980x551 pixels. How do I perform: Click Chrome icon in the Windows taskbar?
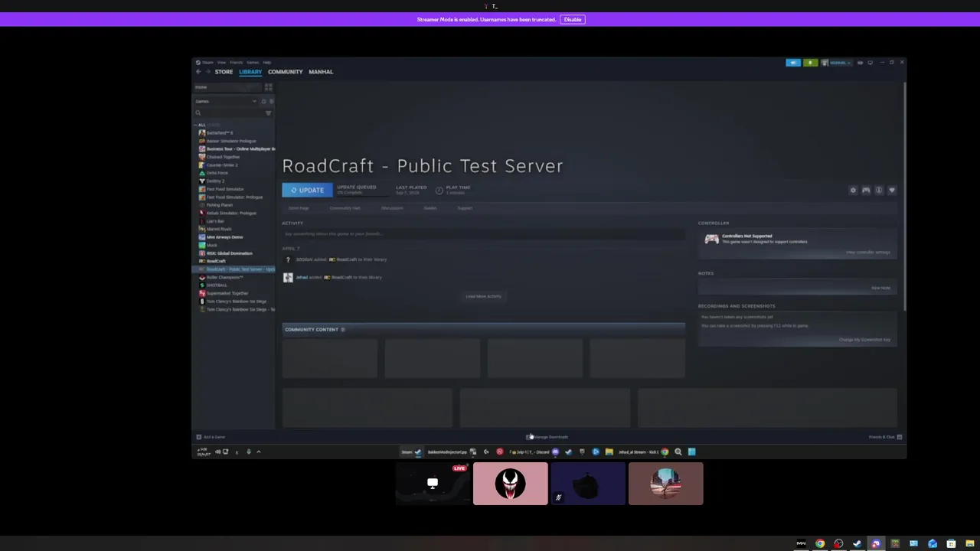point(820,544)
